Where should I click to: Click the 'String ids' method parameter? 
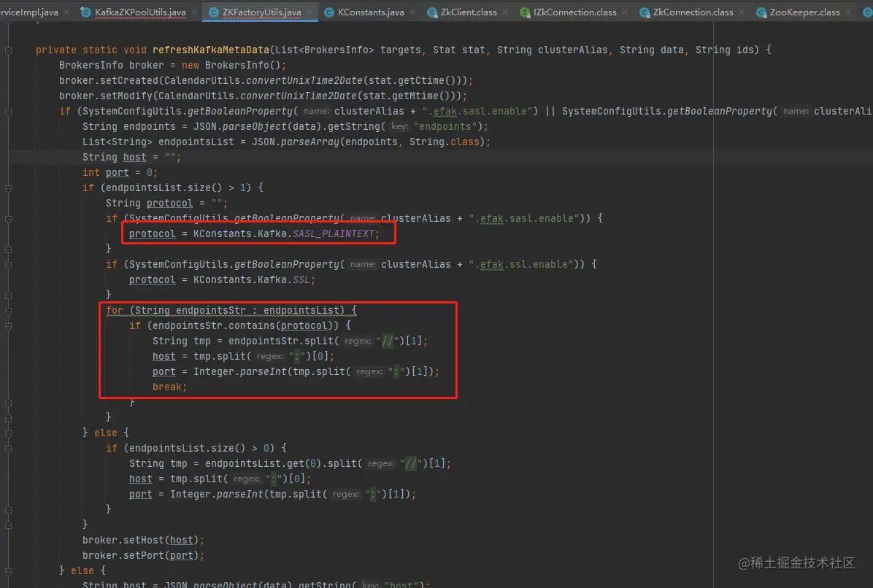tap(724, 50)
